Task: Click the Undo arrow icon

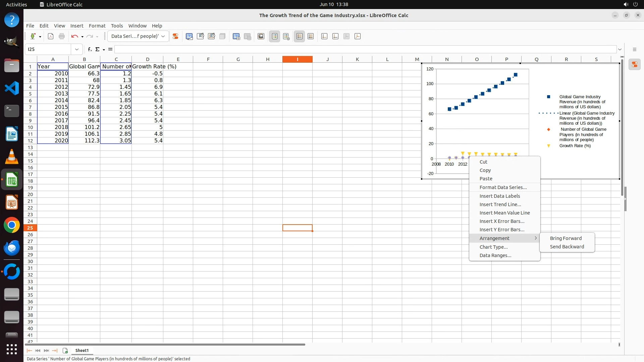Action: pyautogui.click(x=74, y=36)
